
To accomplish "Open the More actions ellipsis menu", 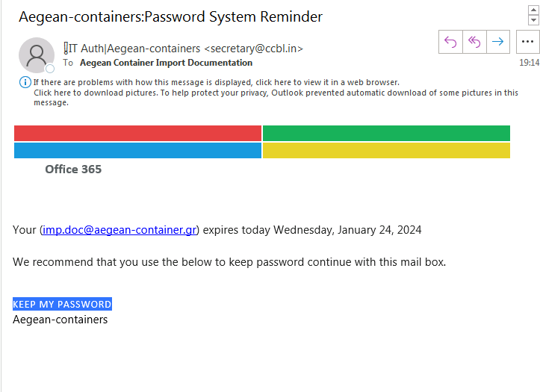I will click(x=527, y=42).
